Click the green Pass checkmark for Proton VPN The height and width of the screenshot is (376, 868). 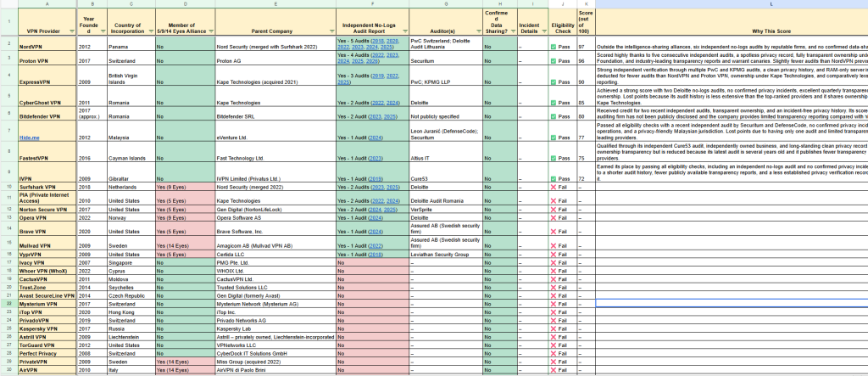pyautogui.click(x=554, y=61)
